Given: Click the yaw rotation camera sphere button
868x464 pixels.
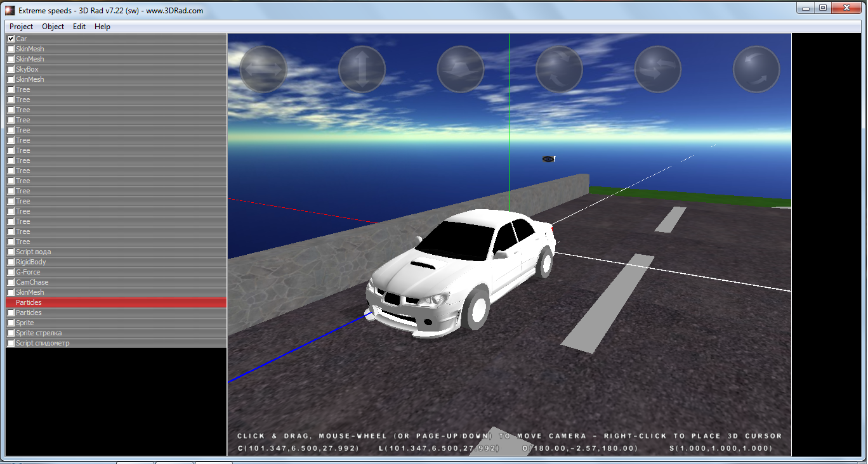Looking at the screenshot, I should pyautogui.click(x=658, y=70).
